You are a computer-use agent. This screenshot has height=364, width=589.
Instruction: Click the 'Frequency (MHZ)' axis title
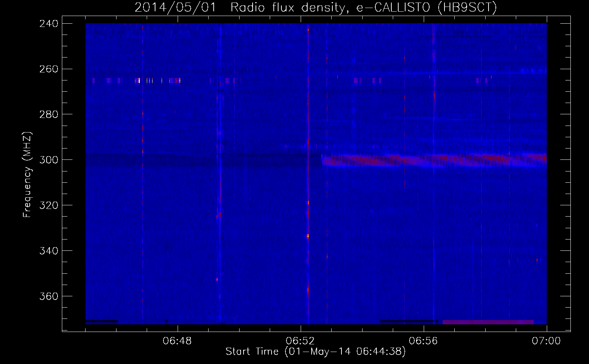tap(28, 175)
